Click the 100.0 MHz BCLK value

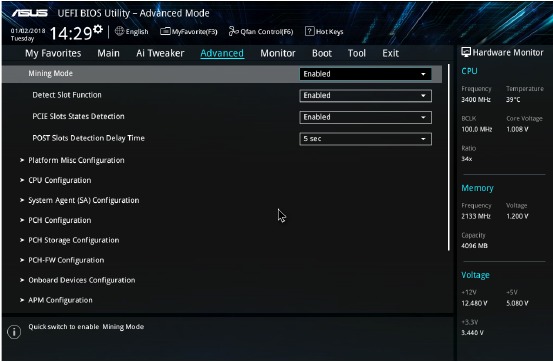point(476,129)
